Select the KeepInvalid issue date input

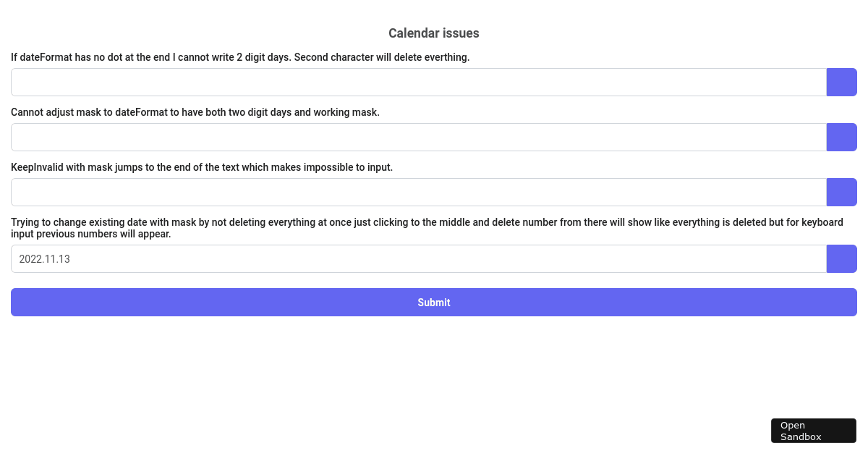(x=418, y=192)
